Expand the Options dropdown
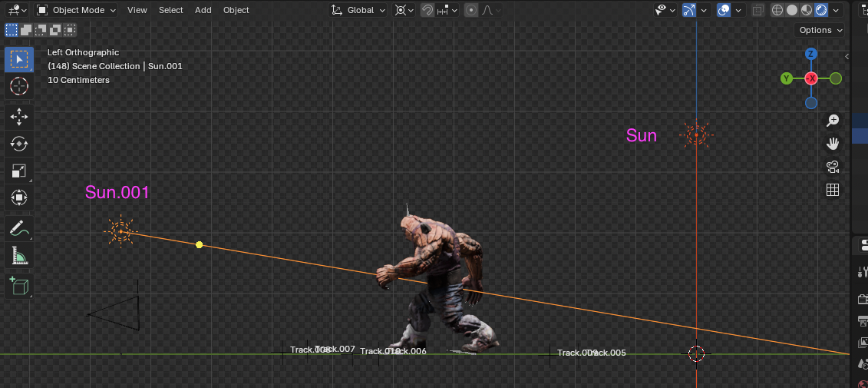The image size is (868, 388). tap(820, 30)
